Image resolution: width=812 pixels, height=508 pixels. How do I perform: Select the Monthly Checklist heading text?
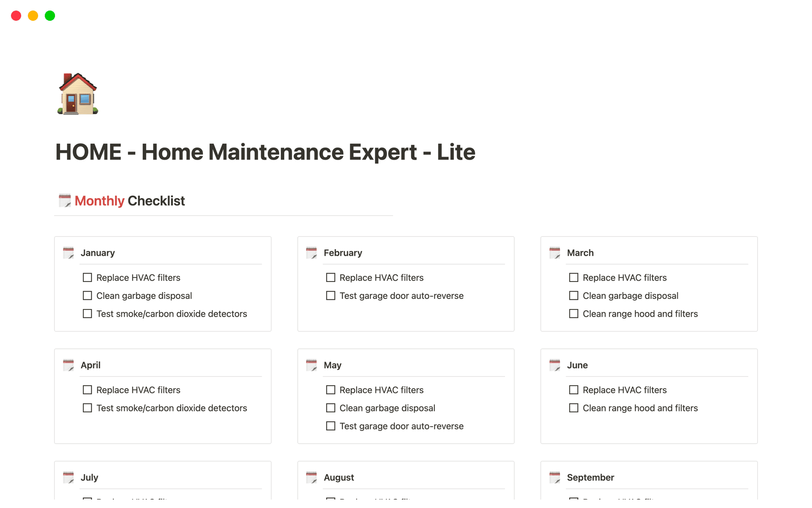click(129, 200)
